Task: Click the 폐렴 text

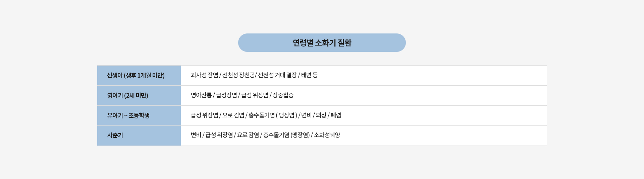Action: pos(336,115)
